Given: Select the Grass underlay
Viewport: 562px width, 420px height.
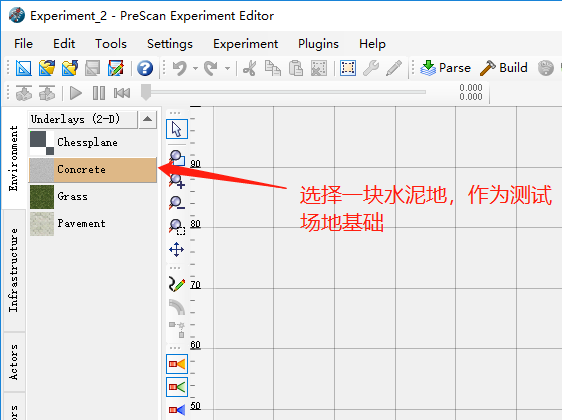Looking at the screenshot, I should coord(92,197).
